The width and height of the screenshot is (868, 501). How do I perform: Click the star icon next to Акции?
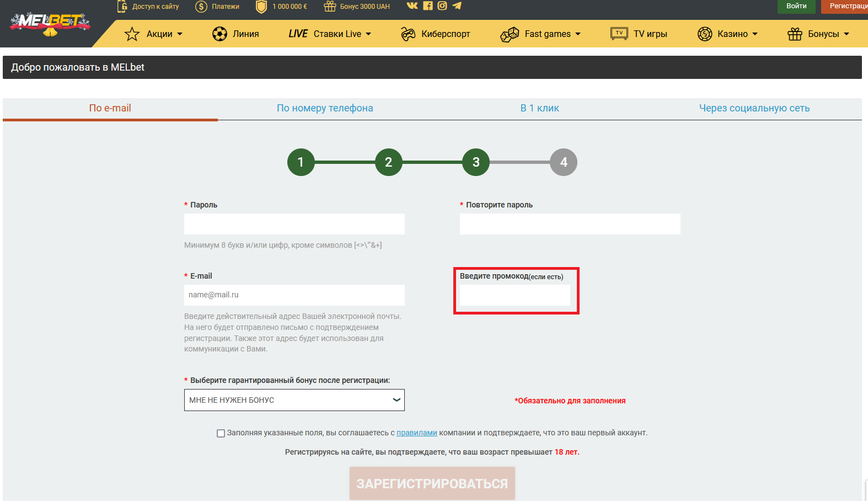tap(132, 34)
